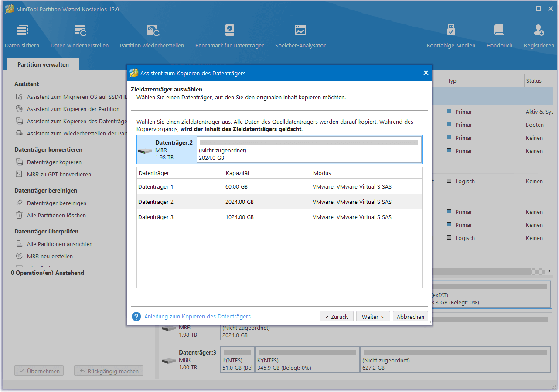Click the MBR zu GPT konvertieren icon
The width and height of the screenshot is (559, 392).
(x=19, y=174)
